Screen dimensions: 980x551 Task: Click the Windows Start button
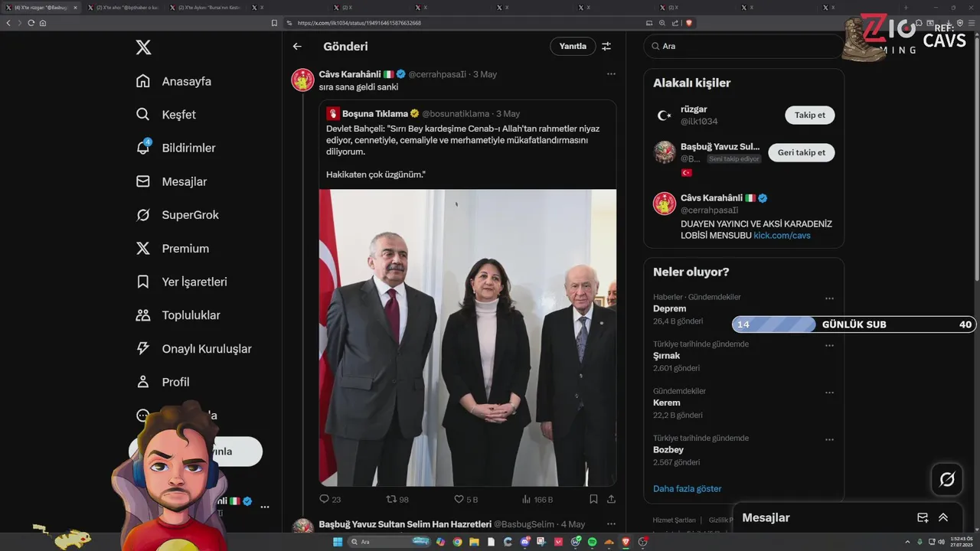click(338, 542)
